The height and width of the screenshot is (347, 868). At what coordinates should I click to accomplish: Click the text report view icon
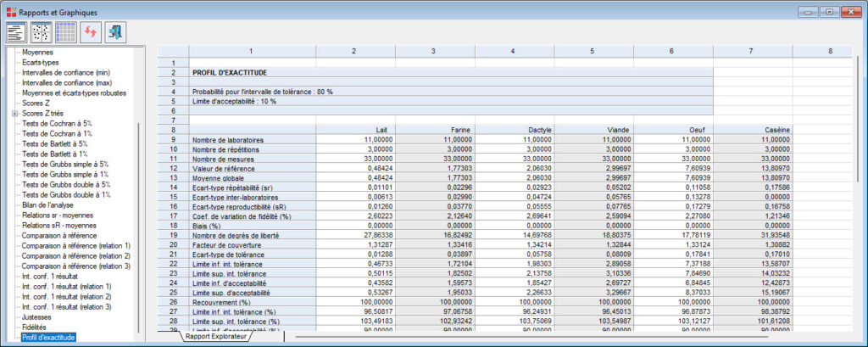pyautogui.click(x=17, y=33)
